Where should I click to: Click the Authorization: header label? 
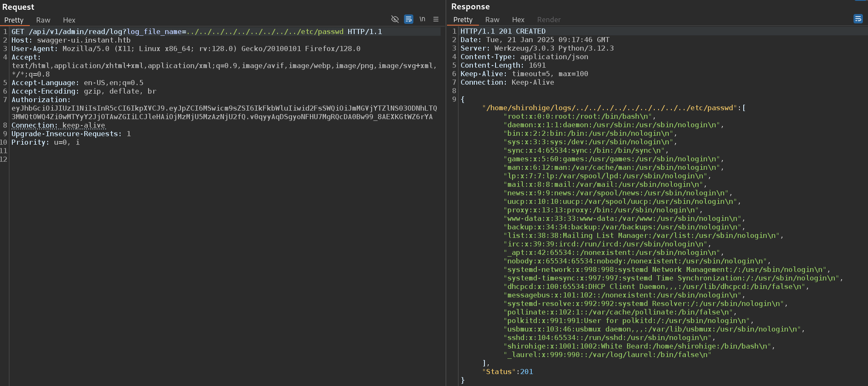click(41, 100)
